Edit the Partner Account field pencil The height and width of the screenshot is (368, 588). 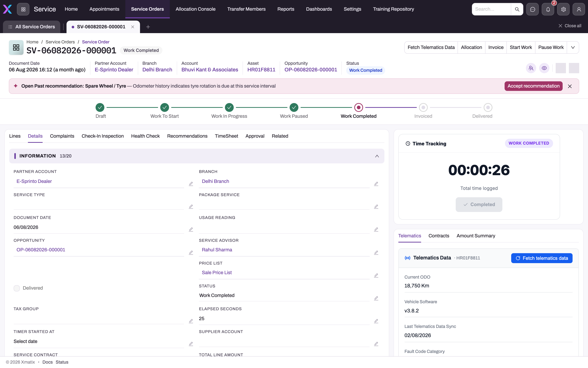click(191, 184)
